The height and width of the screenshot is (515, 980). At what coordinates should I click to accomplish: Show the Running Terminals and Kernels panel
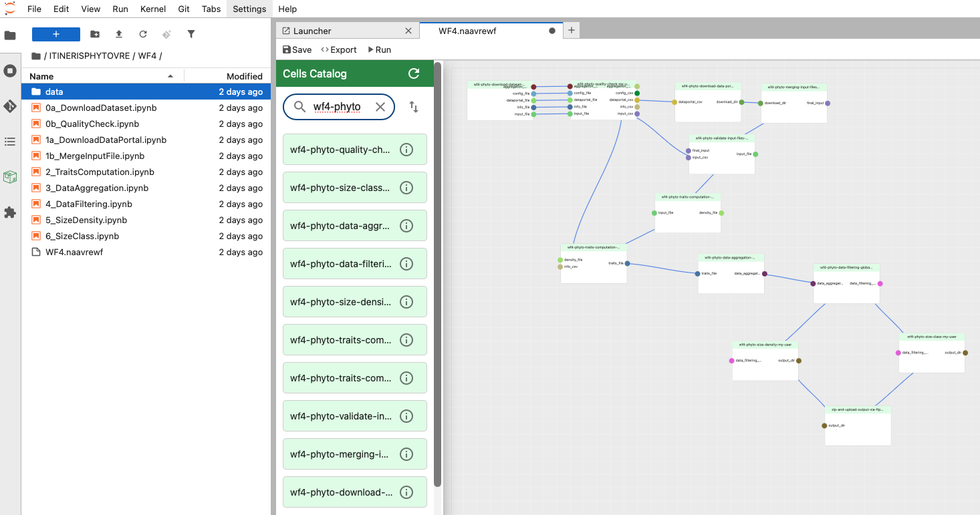[x=10, y=71]
